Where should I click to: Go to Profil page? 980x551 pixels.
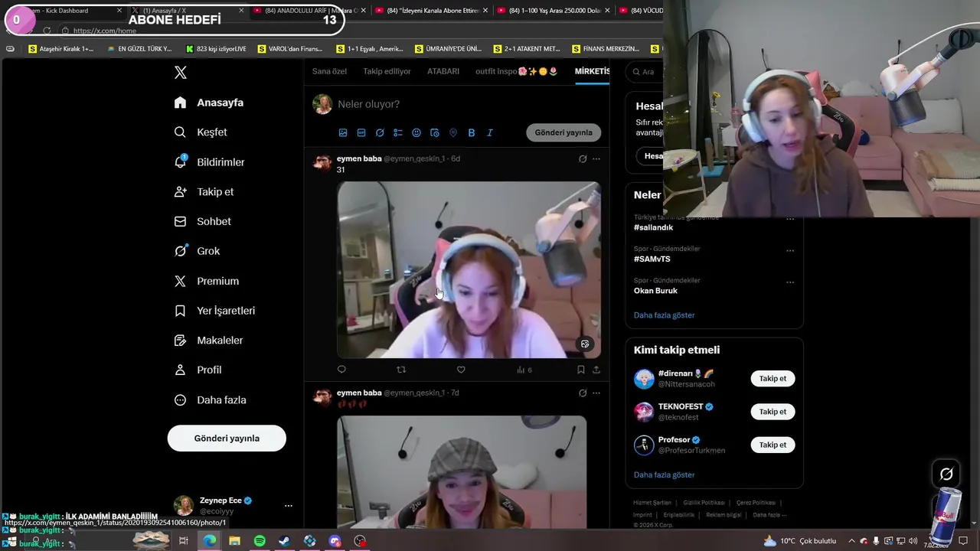tap(198, 370)
